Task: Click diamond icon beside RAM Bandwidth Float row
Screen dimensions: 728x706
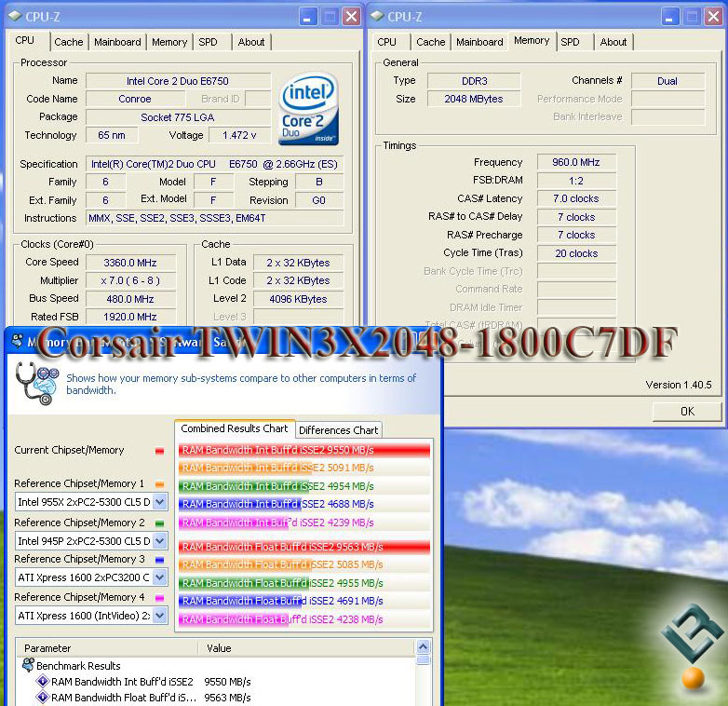Action: click(43, 698)
